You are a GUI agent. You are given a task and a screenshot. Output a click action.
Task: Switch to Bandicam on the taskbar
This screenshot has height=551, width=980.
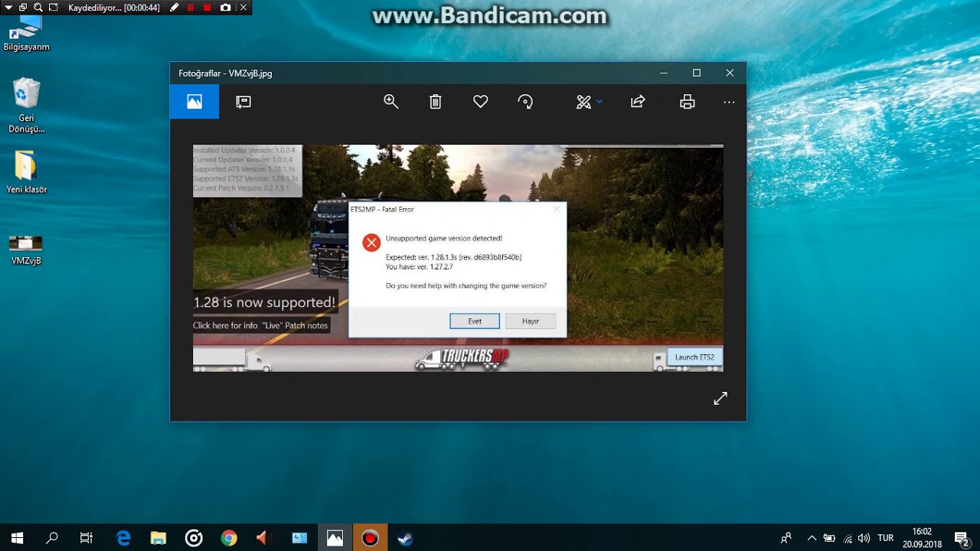(x=370, y=538)
